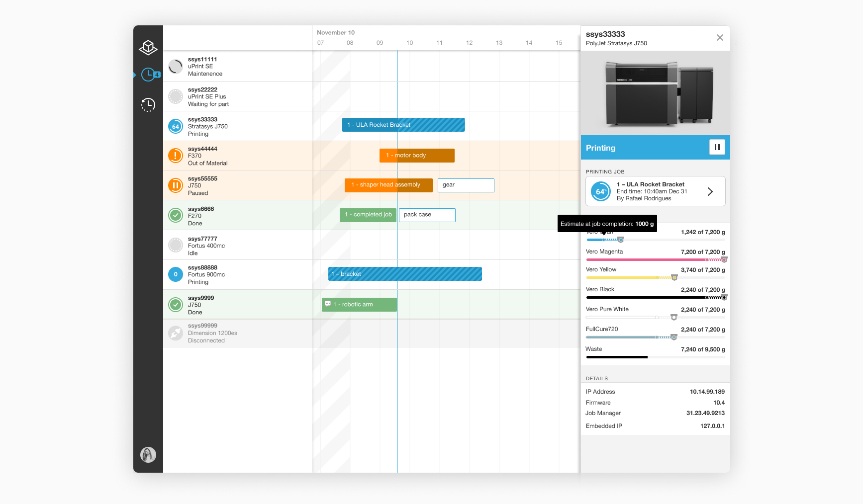Click Firmware value 10.4
This screenshot has width=863, height=504.
point(719,403)
